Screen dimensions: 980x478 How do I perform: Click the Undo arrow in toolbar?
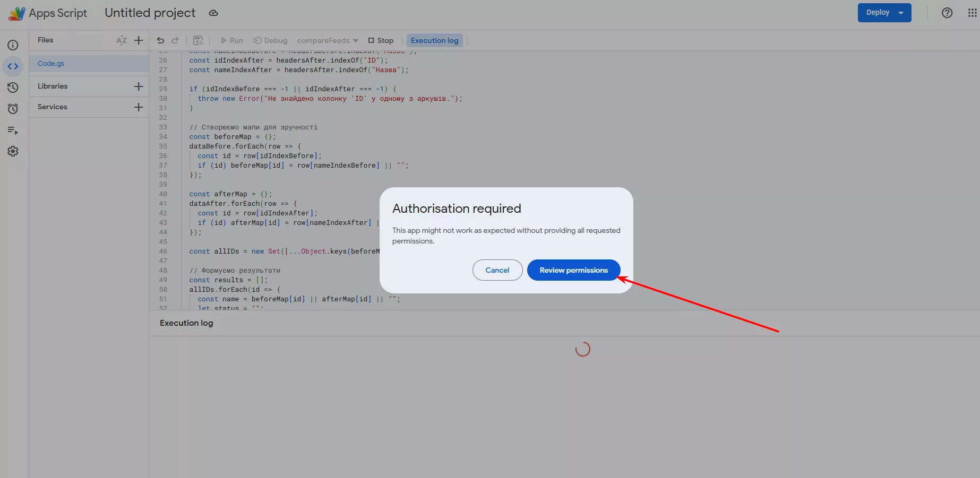(x=160, y=40)
